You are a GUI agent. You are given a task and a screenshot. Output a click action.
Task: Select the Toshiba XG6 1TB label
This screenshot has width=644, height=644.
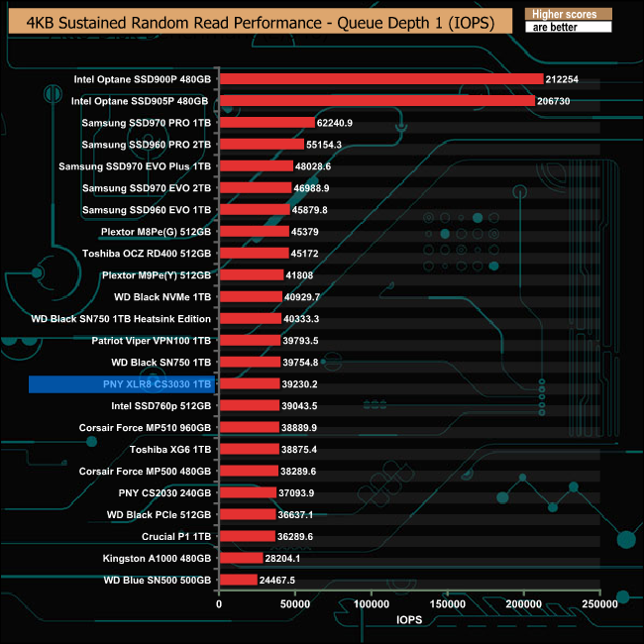170,450
